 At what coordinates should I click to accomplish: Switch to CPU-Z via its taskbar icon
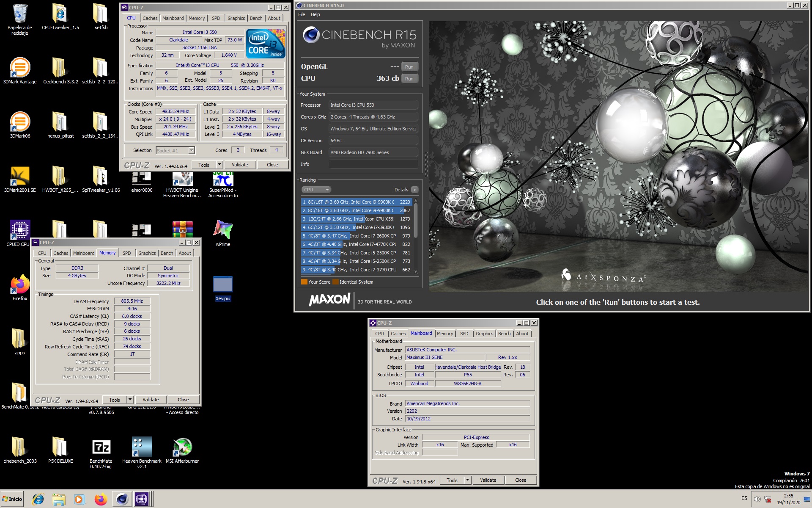pos(142,499)
